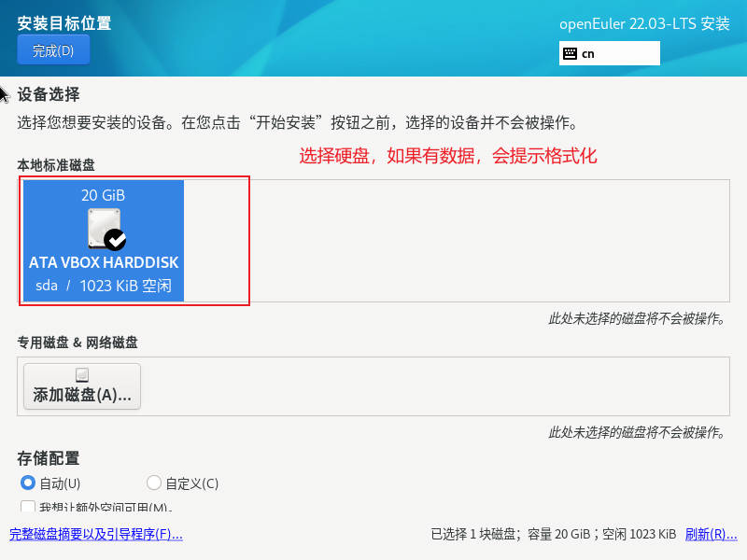Viewport: 747px width, 560px height.
Task: Open the 完整磁盘摘要以及引导程序(F)... link
Action: pyautogui.click(x=96, y=534)
